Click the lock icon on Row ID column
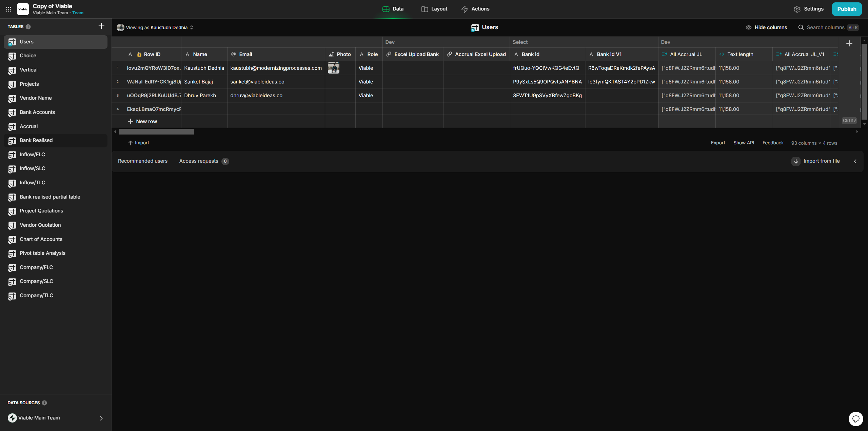 [139, 54]
